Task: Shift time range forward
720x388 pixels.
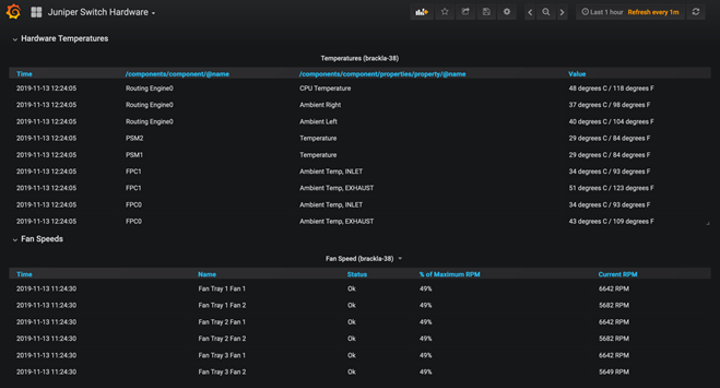Action: pyautogui.click(x=562, y=12)
